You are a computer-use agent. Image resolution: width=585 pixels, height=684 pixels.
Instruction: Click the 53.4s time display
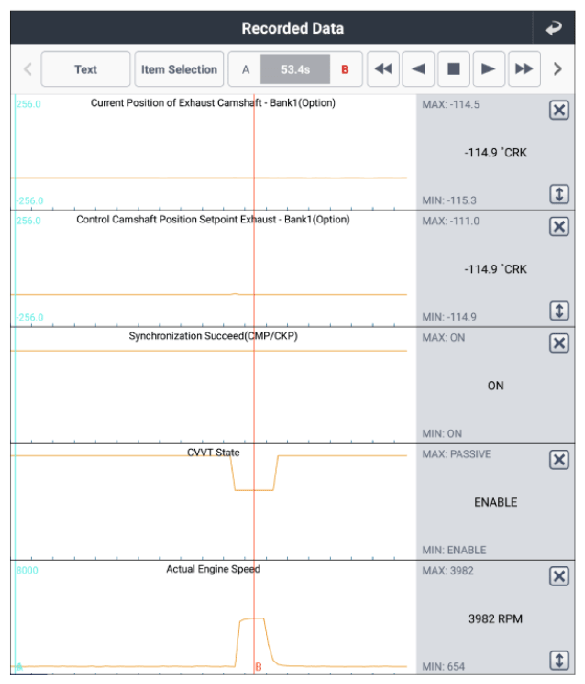[x=295, y=69]
